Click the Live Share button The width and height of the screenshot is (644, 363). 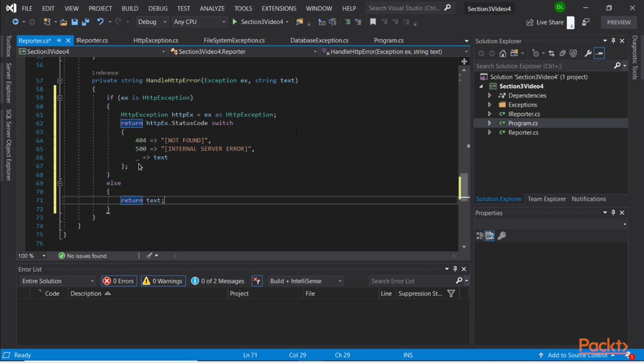pyautogui.click(x=545, y=22)
